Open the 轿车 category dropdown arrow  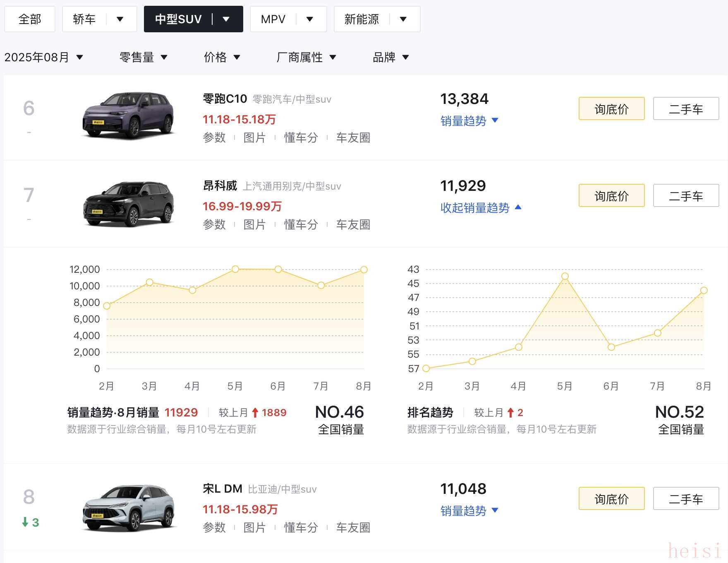120,19
